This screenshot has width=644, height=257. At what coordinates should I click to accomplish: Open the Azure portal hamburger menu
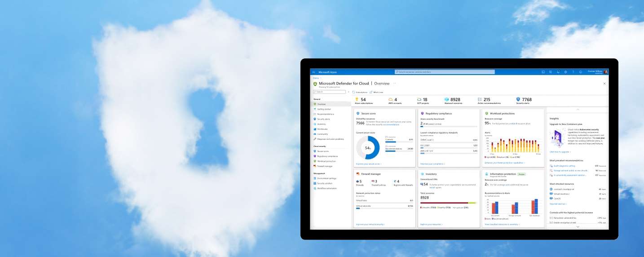[x=313, y=72]
